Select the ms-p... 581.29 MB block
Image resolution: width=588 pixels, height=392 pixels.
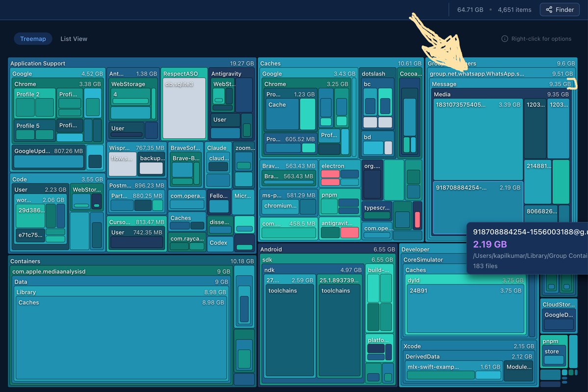[288, 195]
